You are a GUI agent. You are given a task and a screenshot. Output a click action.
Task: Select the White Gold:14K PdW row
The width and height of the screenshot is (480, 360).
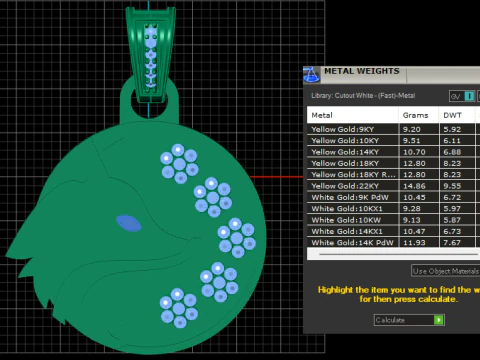393,242
